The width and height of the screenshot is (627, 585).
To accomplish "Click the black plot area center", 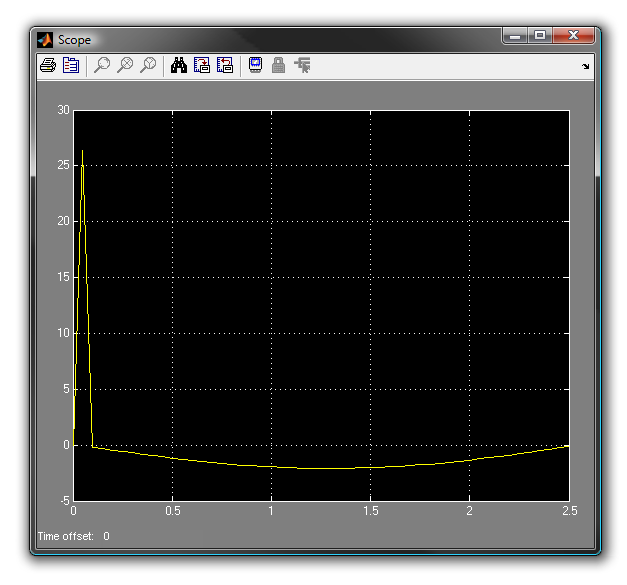I will 321,305.
